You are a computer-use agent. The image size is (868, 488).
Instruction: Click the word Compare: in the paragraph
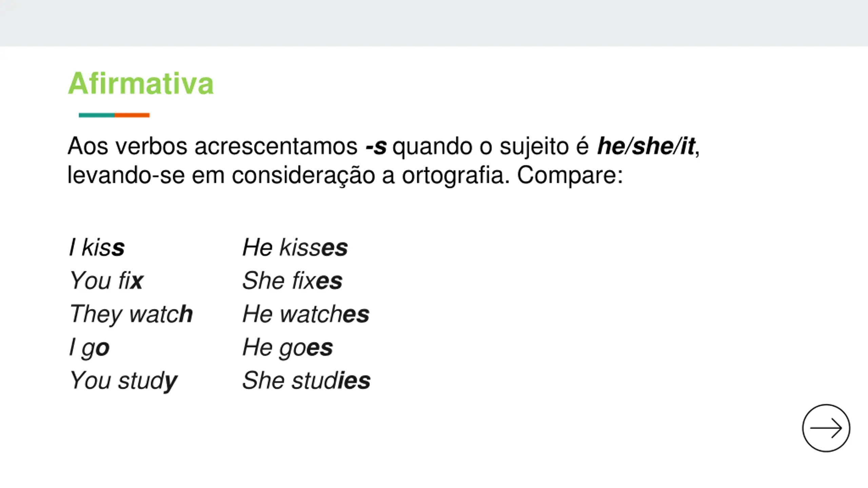[x=570, y=176]
